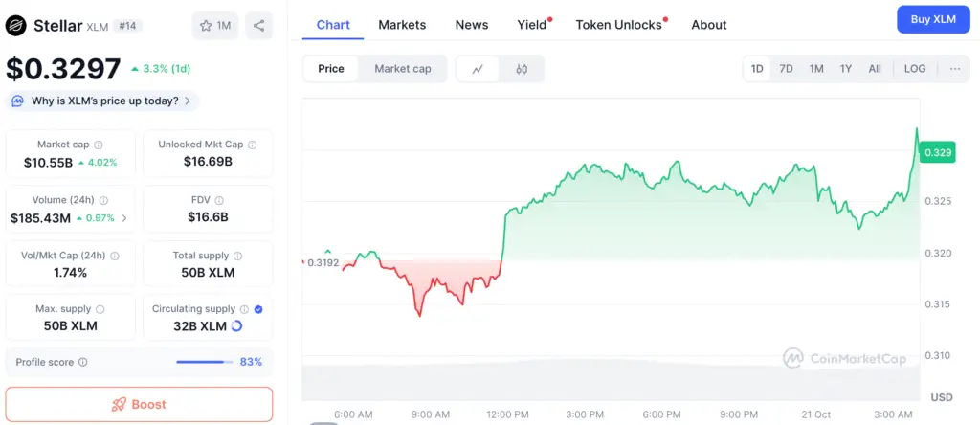This screenshot has width=980, height=425.
Task: Click the watchlist star 1M button
Action: click(215, 26)
